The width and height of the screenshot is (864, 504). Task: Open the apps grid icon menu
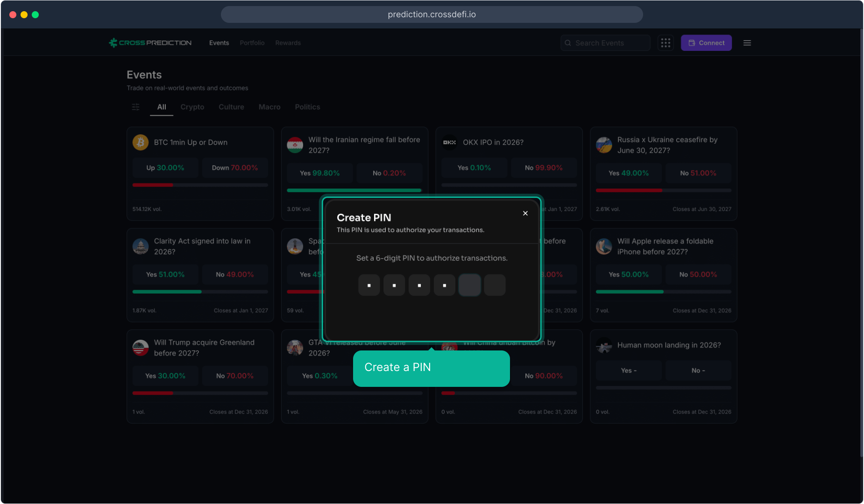click(x=666, y=43)
